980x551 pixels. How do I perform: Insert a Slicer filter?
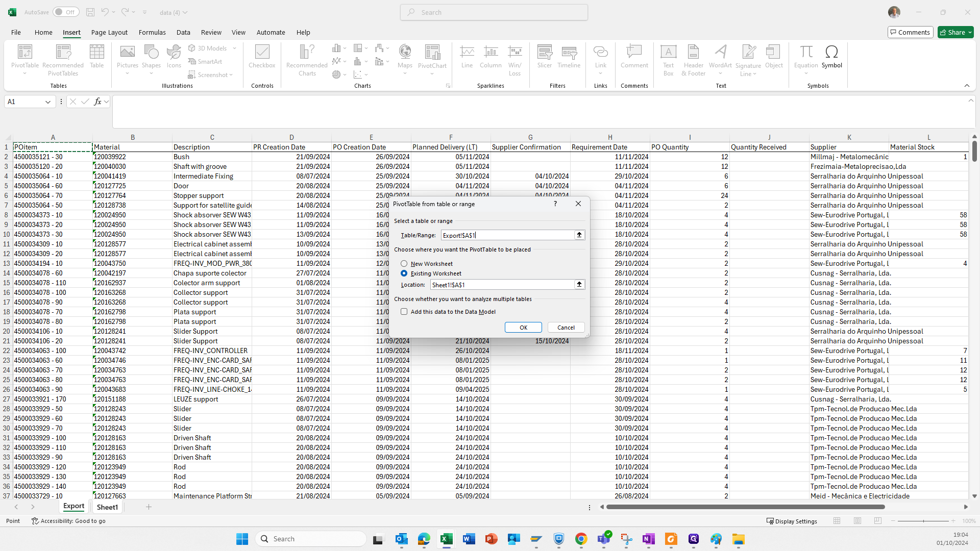(x=544, y=56)
